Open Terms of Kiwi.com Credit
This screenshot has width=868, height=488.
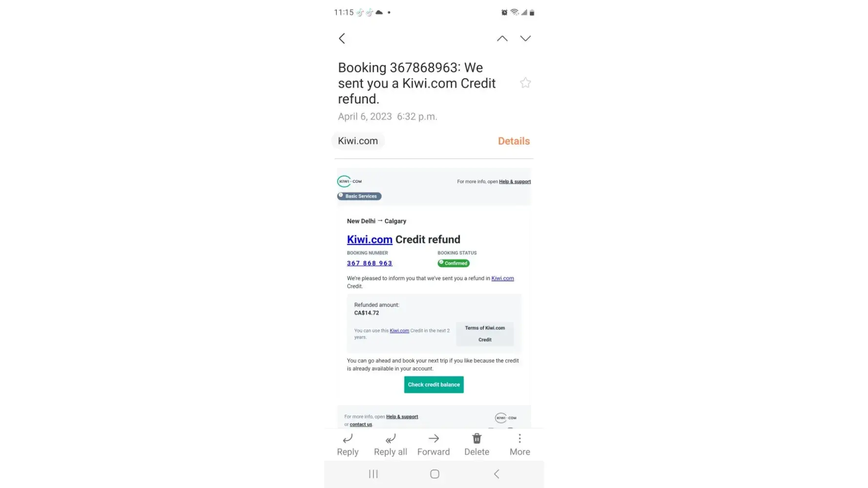[485, 334]
